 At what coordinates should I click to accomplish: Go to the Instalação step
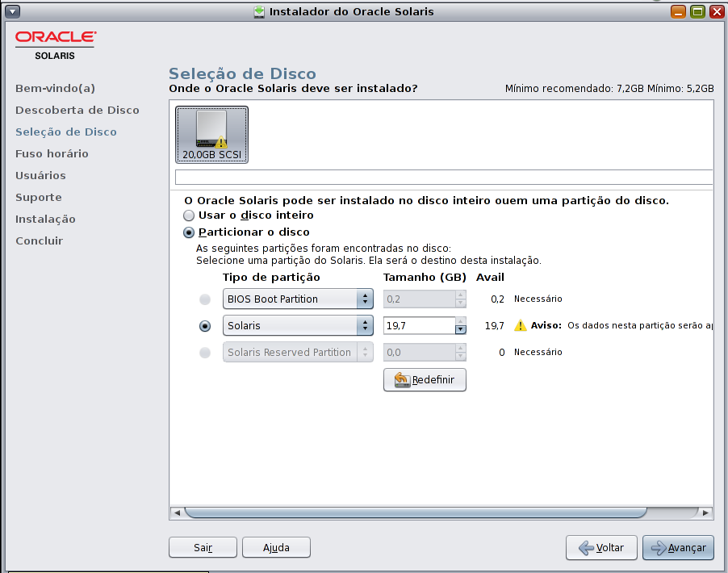coord(45,220)
